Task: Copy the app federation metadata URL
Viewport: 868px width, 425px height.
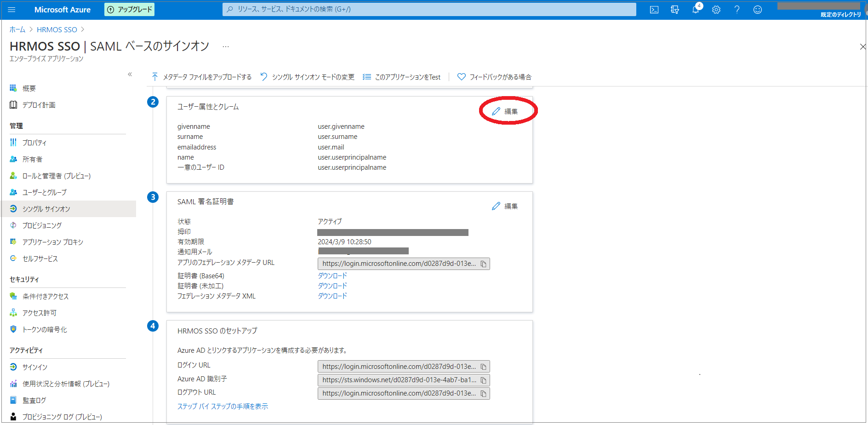Action: [483, 264]
